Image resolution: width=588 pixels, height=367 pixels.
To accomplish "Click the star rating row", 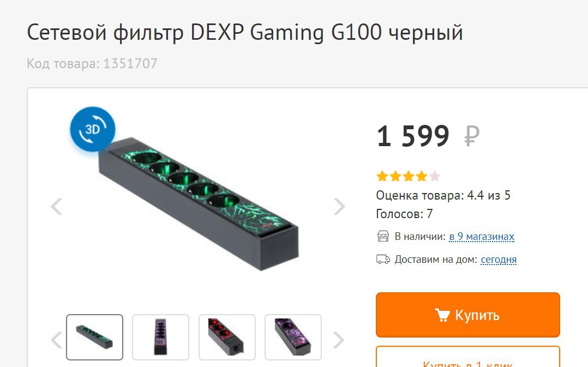I will tap(408, 176).
